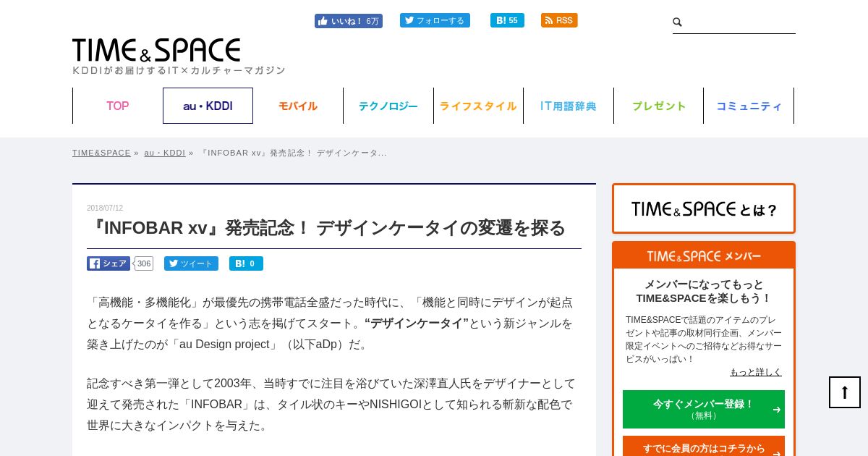Image resolution: width=868 pixels, height=456 pixels.
Task: Click the TIME&SPACE site logo
Action: tap(156, 50)
